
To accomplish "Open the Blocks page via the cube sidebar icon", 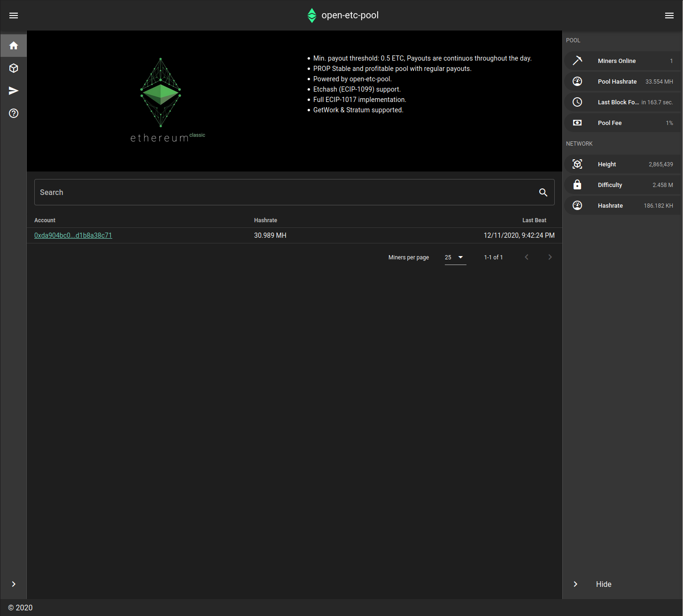I will point(13,68).
